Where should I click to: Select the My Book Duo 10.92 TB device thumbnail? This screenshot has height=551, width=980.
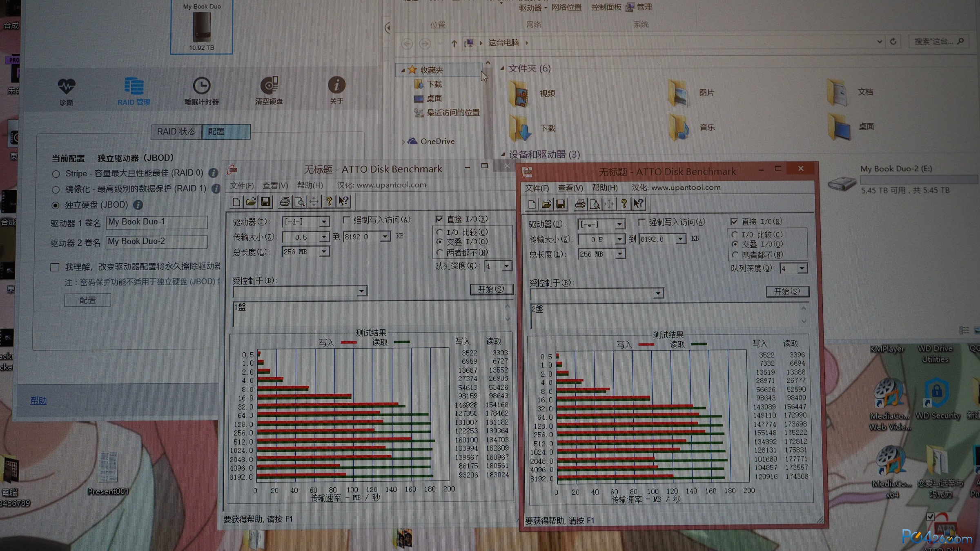[202, 27]
